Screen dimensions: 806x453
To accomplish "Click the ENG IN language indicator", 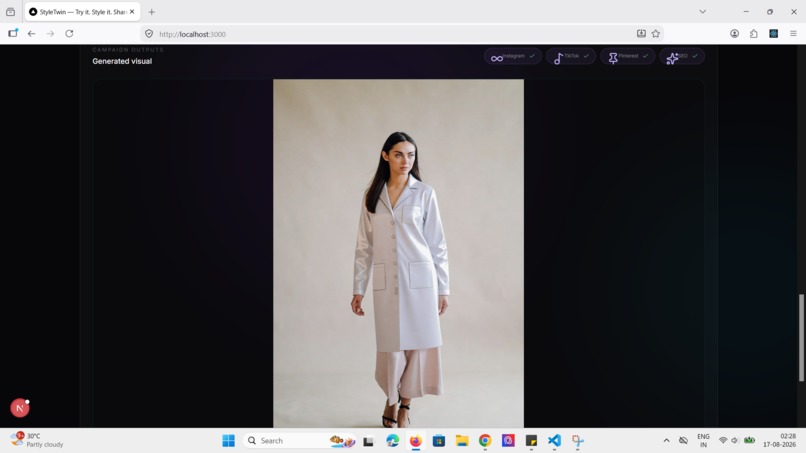I will point(703,441).
